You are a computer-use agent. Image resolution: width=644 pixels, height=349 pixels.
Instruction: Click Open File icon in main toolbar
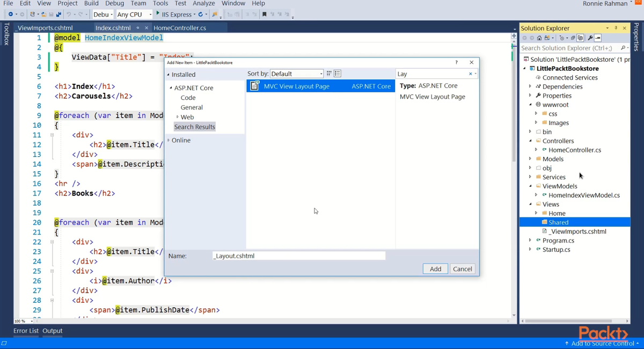pyautogui.click(x=44, y=14)
